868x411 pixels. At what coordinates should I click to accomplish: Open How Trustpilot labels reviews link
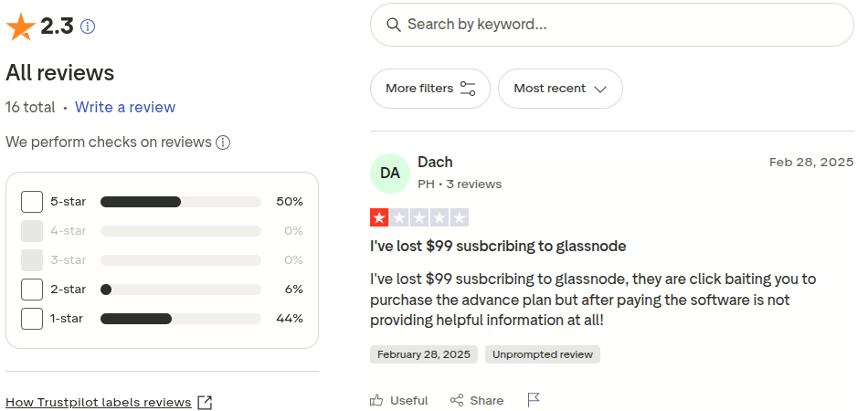(99, 403)
